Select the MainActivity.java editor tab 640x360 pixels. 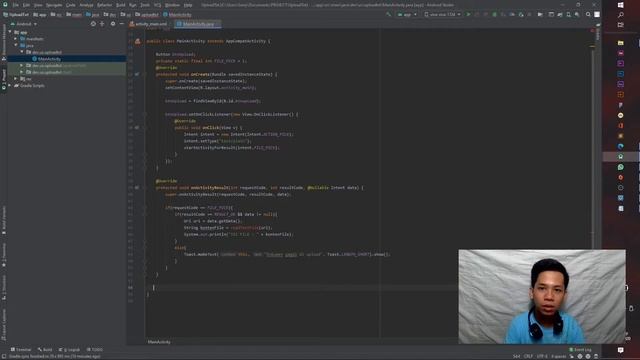point(198,24)
